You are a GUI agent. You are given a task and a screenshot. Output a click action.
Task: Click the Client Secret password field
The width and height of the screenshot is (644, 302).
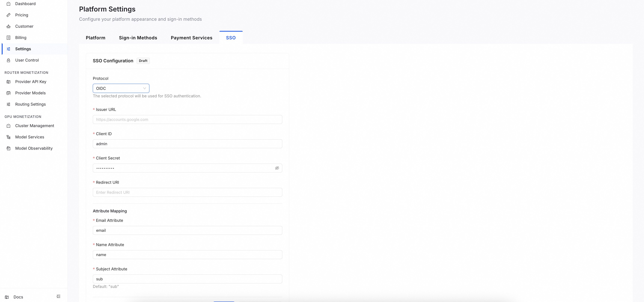[188, 168]
